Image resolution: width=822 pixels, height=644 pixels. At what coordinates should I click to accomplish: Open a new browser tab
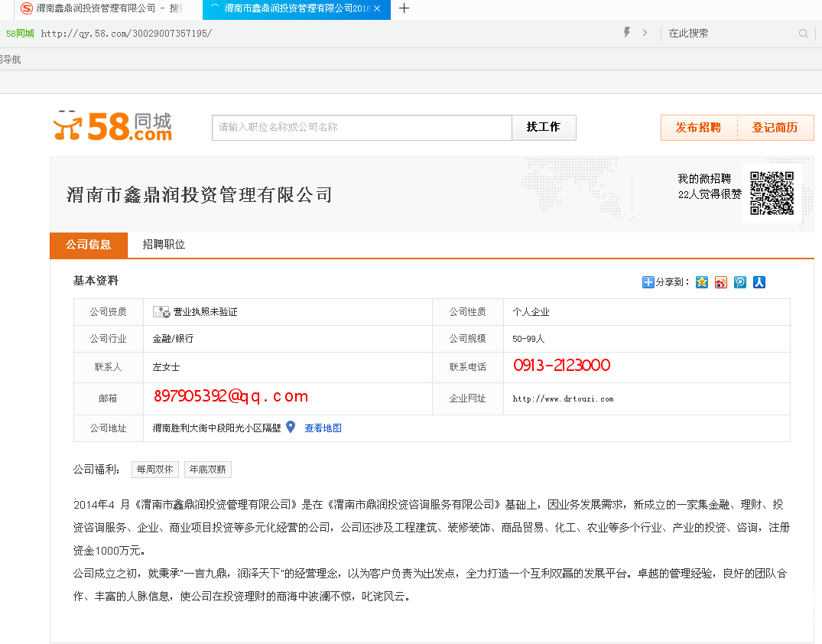pos(405,8)
